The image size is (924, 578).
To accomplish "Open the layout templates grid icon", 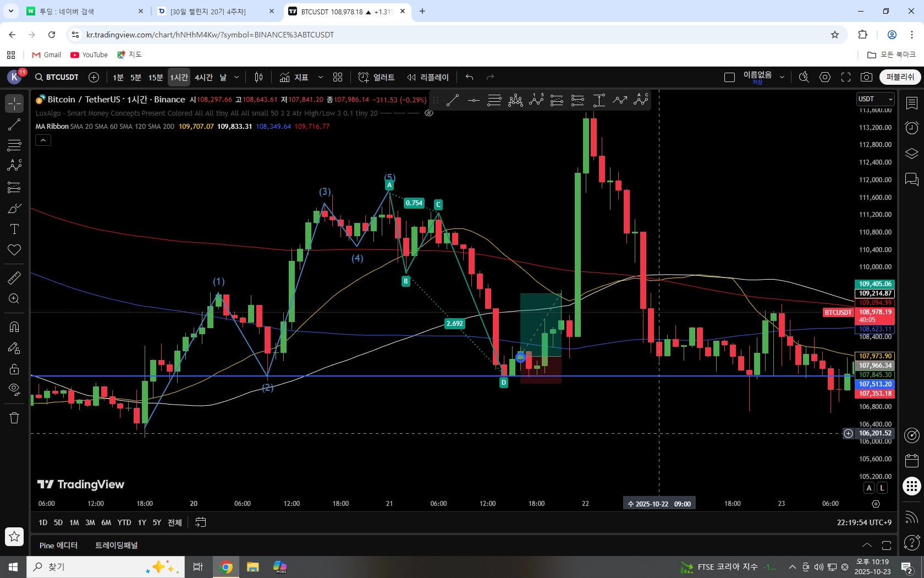I will coord(338,77).
